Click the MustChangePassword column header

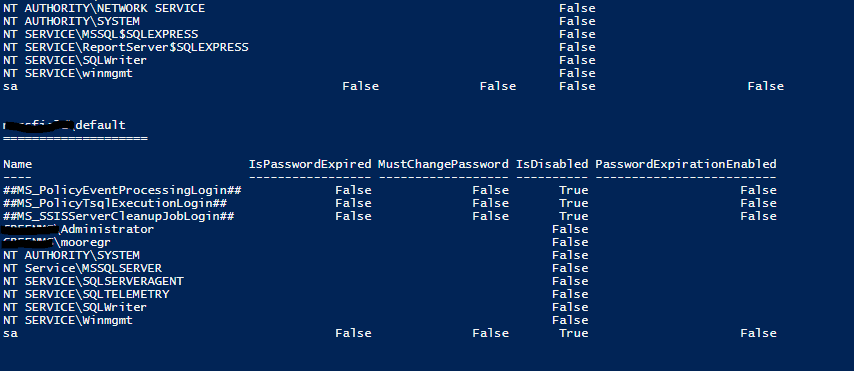[x=443, y=164]
